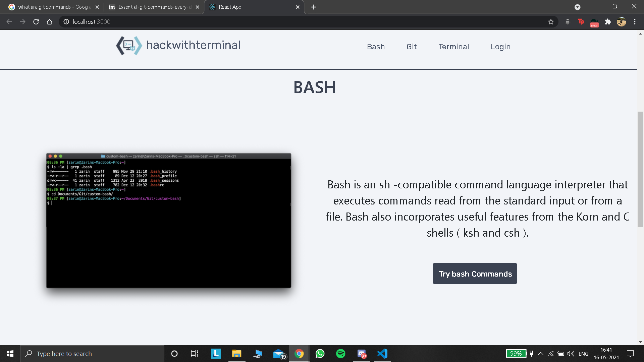Show hidden system tray icons

pyautogui.click(x=541, y=354)
